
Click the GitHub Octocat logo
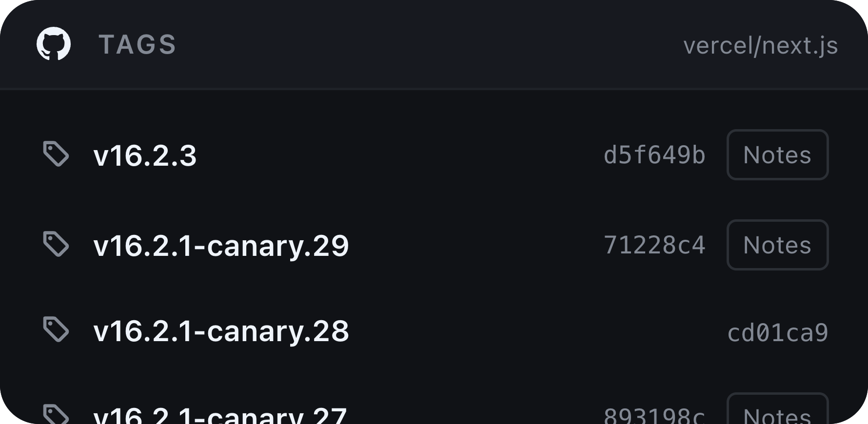click(54, 44)
